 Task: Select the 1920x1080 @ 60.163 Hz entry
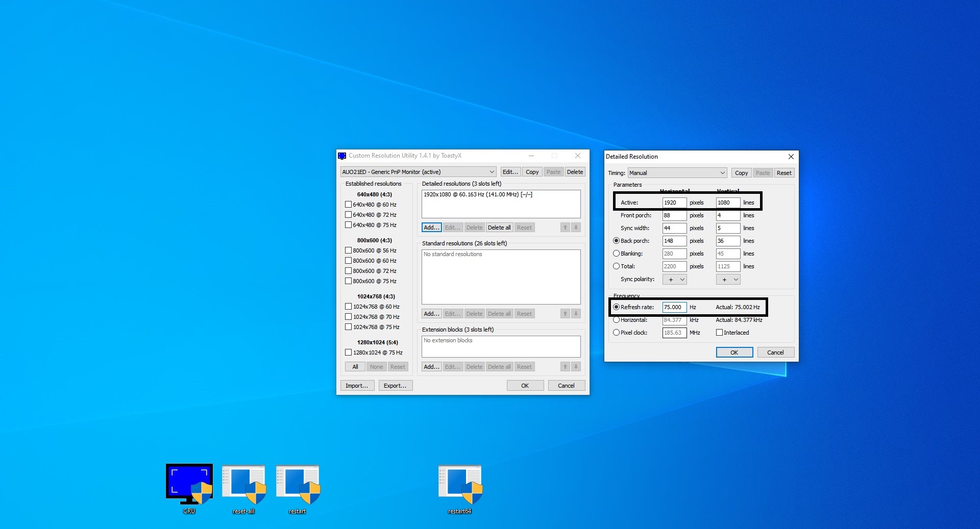(478, 194)
